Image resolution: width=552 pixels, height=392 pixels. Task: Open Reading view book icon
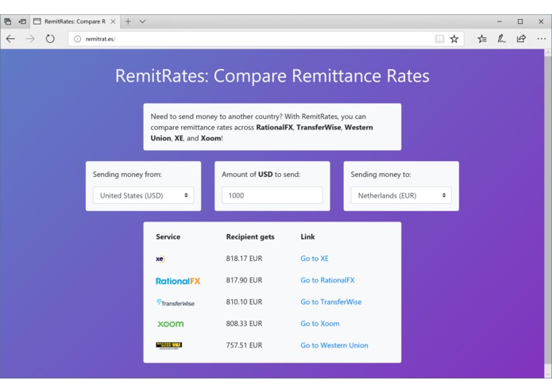click(439, 39)
